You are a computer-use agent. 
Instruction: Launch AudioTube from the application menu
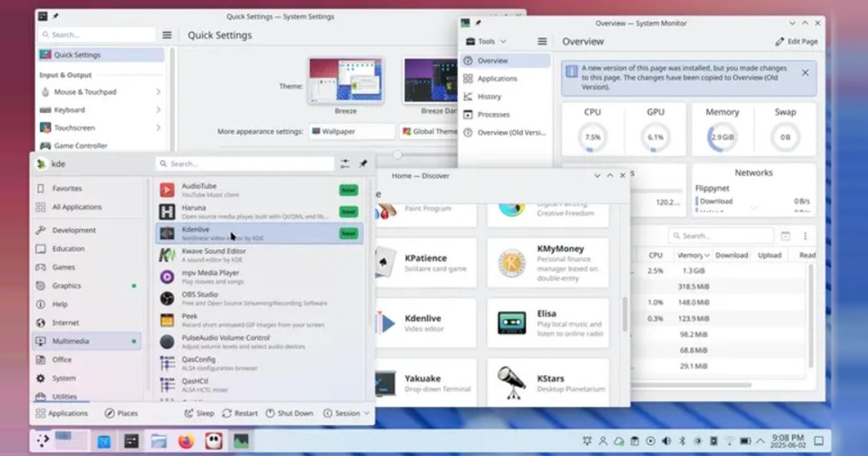pyautogui.click(x=260, y=190)
